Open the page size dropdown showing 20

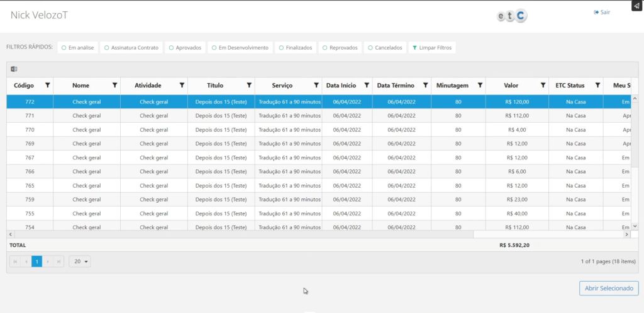pyautogui.click(x=79, y=261)
